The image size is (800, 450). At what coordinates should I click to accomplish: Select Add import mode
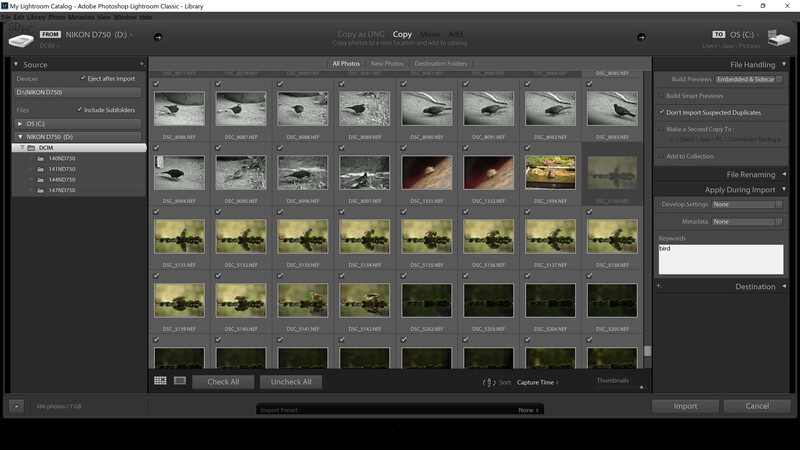click(456, 34)
